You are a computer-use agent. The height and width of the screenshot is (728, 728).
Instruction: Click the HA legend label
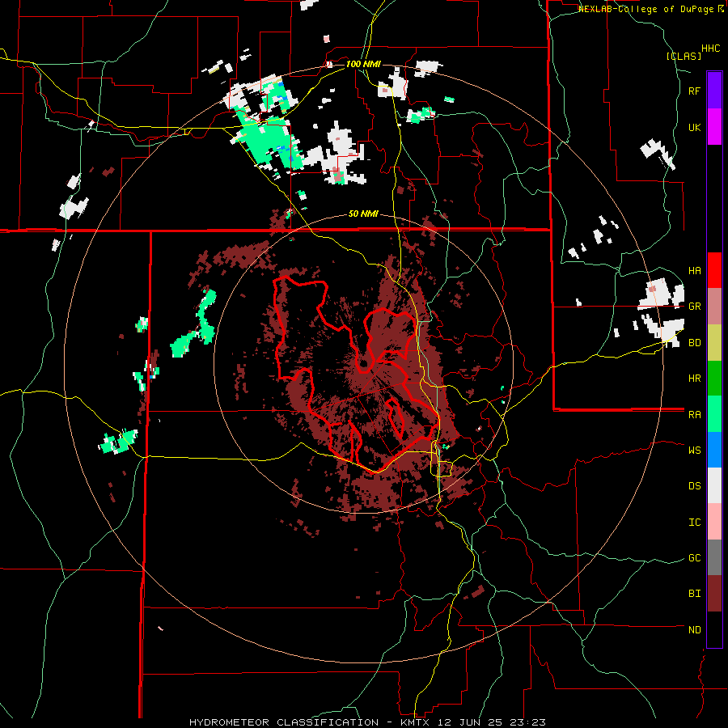(x=694, y=271)
